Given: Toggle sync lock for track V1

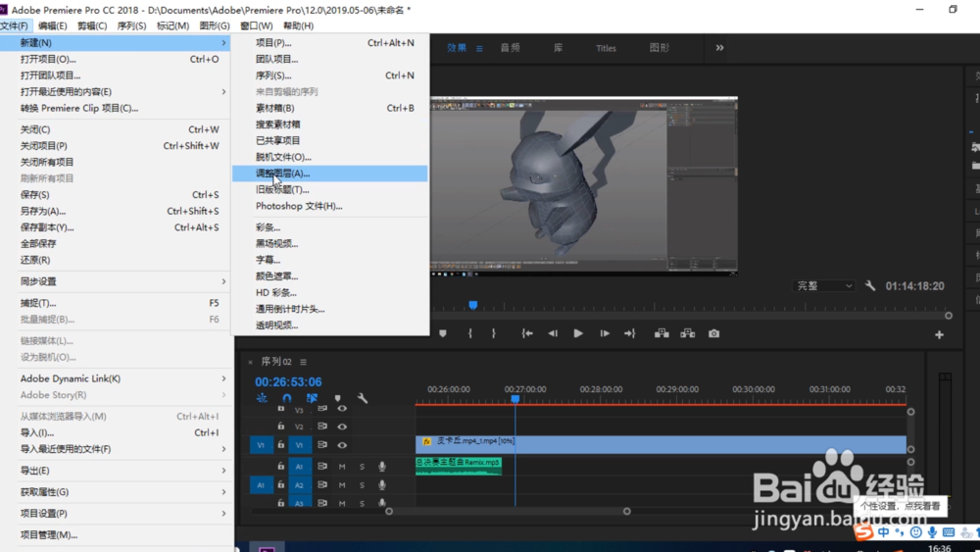Looking at the screenshot, I should (x=322, y=445).
